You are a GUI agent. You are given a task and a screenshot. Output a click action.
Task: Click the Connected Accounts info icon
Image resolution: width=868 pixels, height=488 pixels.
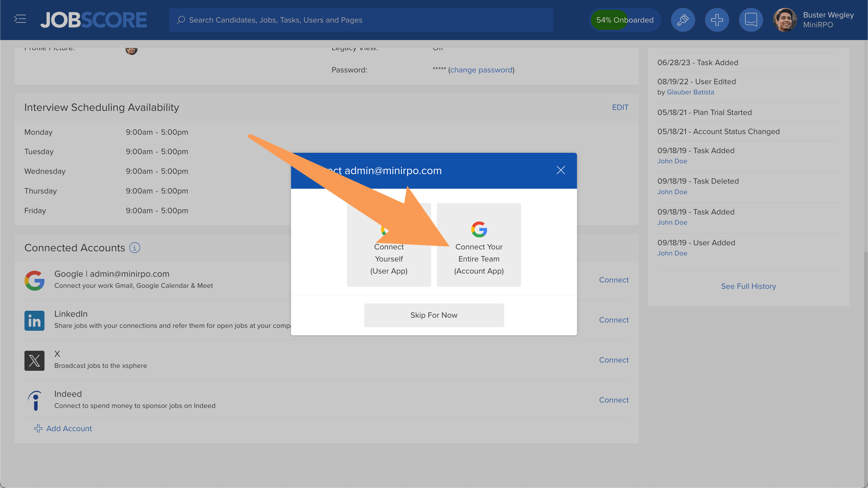click(135, 248)
